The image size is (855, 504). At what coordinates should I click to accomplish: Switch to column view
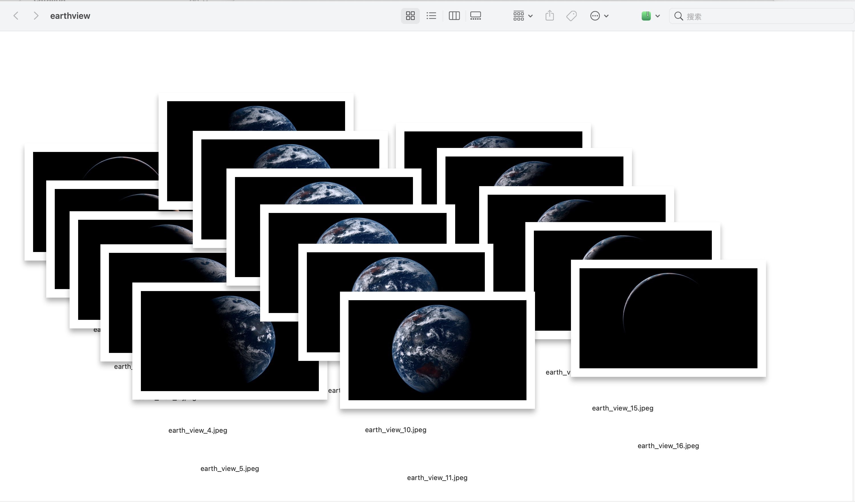pos(454,16)
